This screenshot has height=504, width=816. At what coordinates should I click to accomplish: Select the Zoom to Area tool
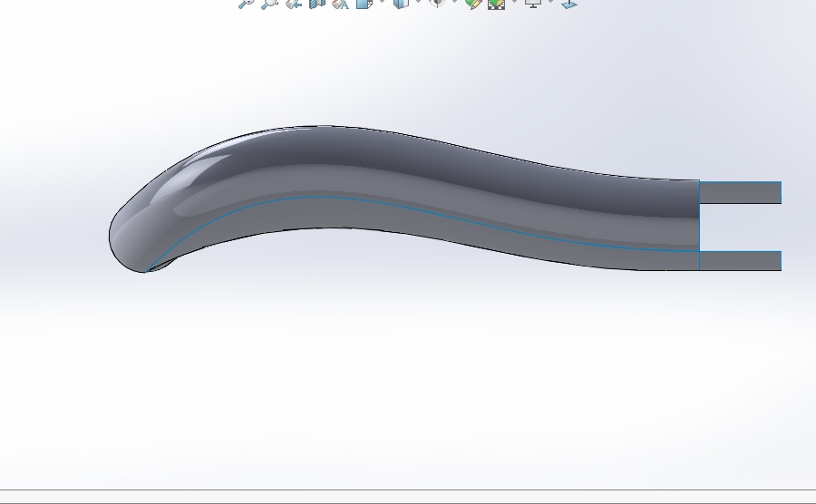(x=269, y=3)
